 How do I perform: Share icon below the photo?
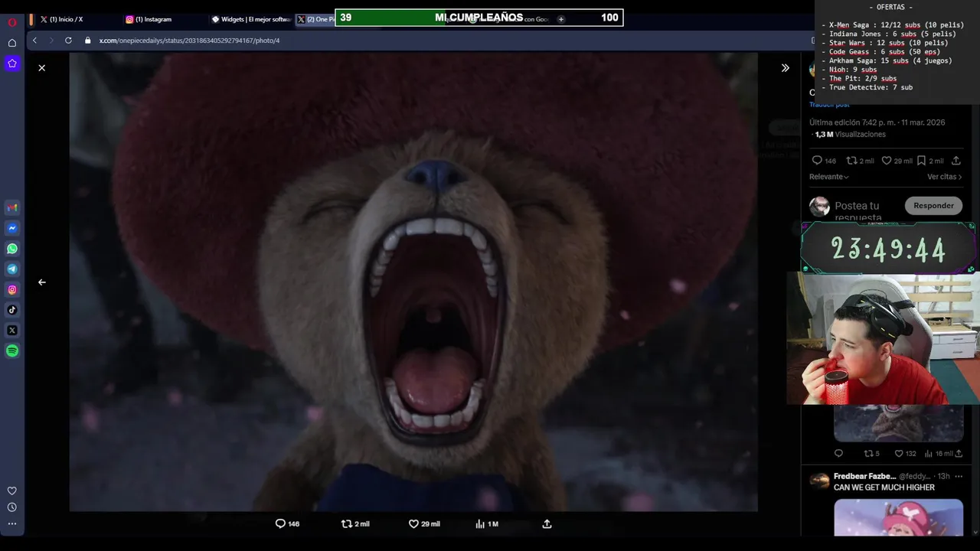point(547,524)
